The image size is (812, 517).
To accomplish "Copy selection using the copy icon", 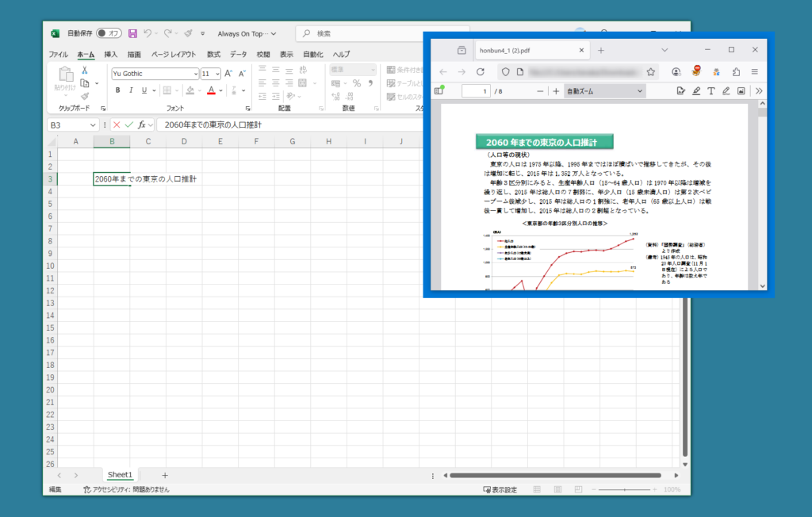I will pos(85,83).
